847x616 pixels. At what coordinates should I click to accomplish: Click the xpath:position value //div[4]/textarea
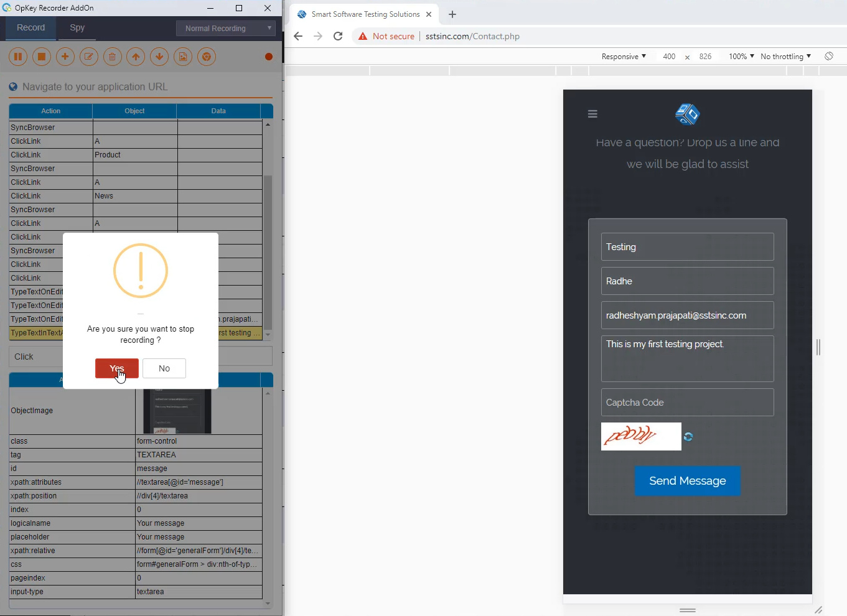coord(199,496)
